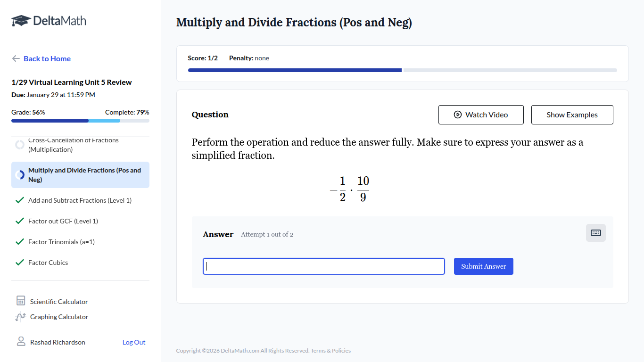
Task: Click the keyboard icon in the answer area
Action: pyautogui.click(x=595, y=232)
